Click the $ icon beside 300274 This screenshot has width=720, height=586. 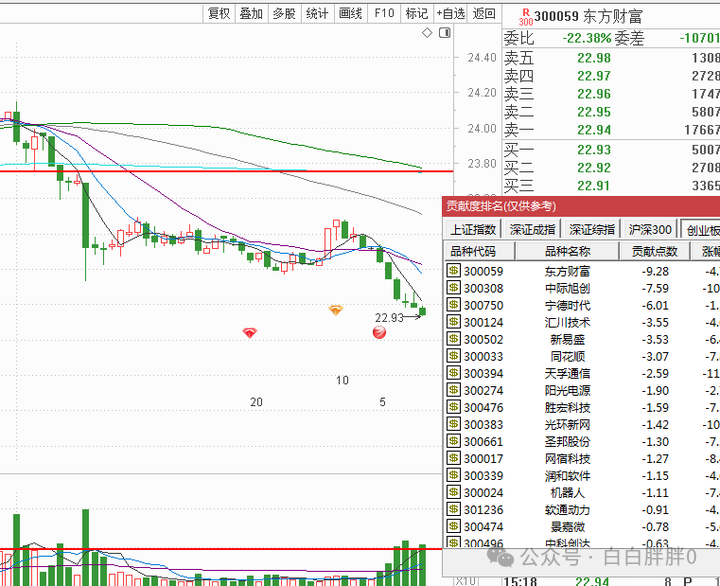(453, 389)
